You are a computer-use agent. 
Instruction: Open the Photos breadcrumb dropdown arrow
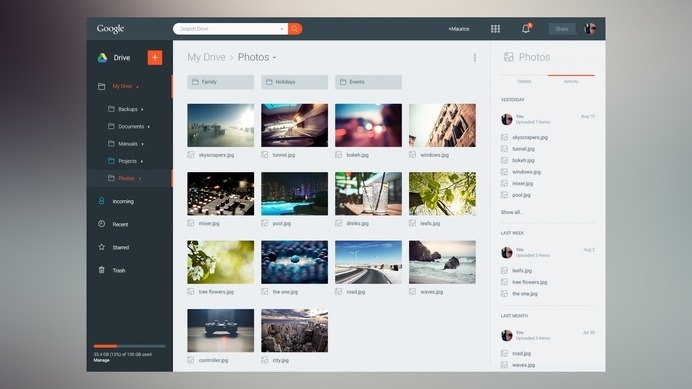tap(274, 58)
